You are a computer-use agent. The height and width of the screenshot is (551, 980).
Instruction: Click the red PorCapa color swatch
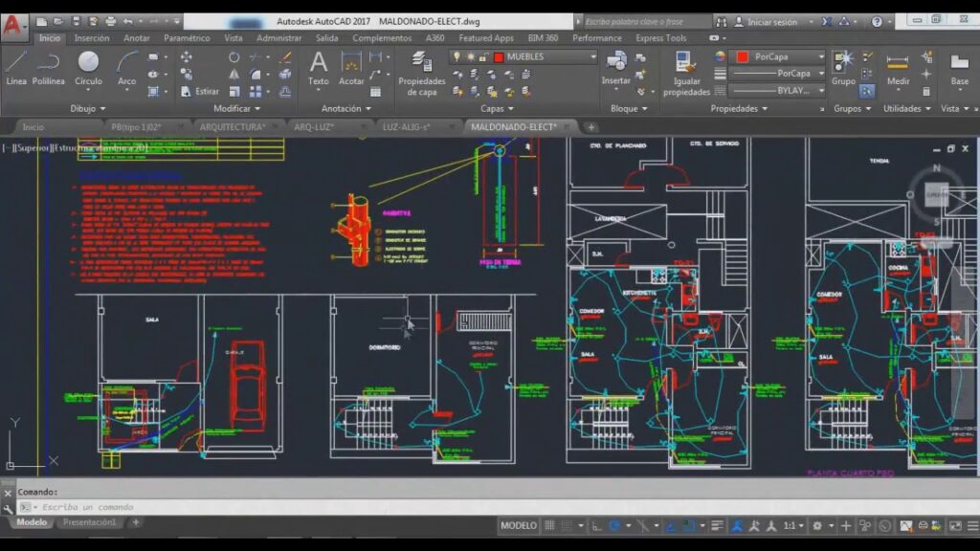tap(741, 57)
